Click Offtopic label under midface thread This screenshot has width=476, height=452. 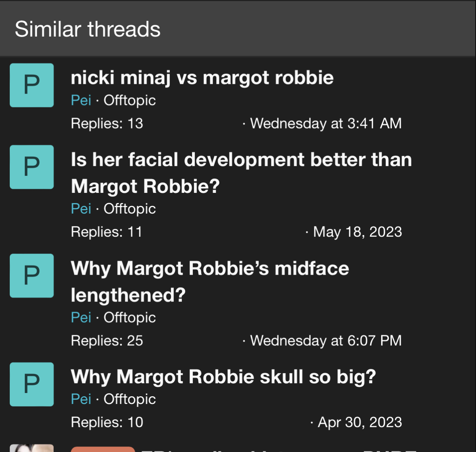(130, 317)
